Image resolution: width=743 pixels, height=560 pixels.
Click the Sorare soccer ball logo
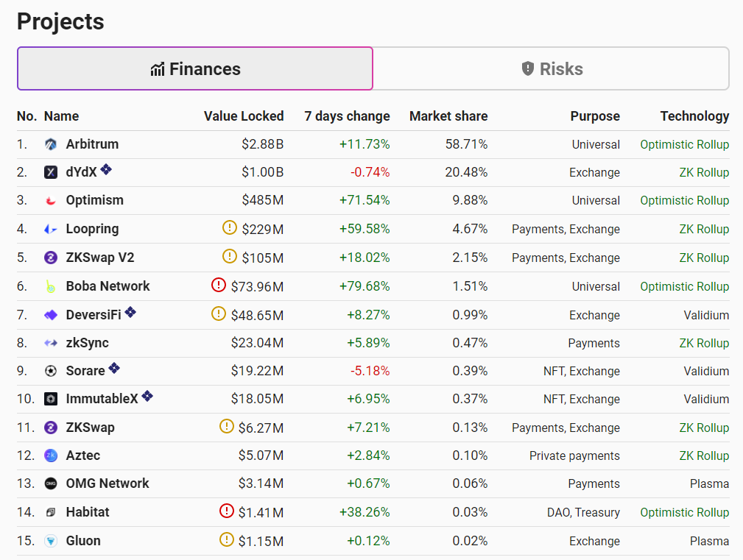pos(51,371)
